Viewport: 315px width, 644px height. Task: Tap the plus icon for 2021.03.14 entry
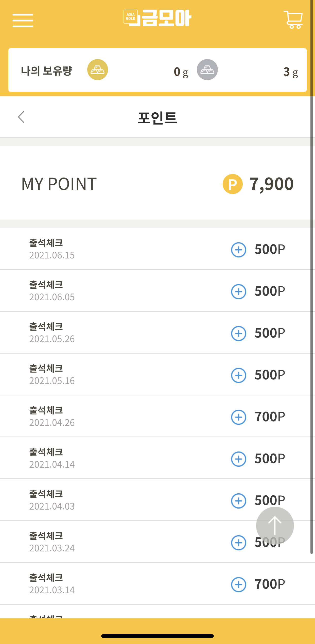pyautogui.click(x=238, y=585)
